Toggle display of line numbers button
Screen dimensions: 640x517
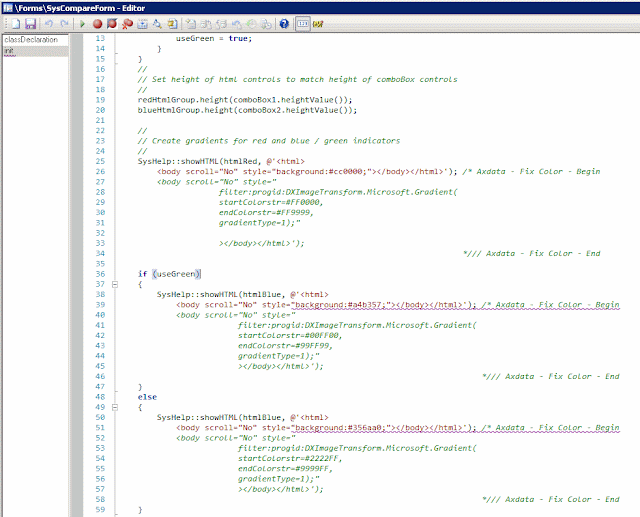point(303,24)
